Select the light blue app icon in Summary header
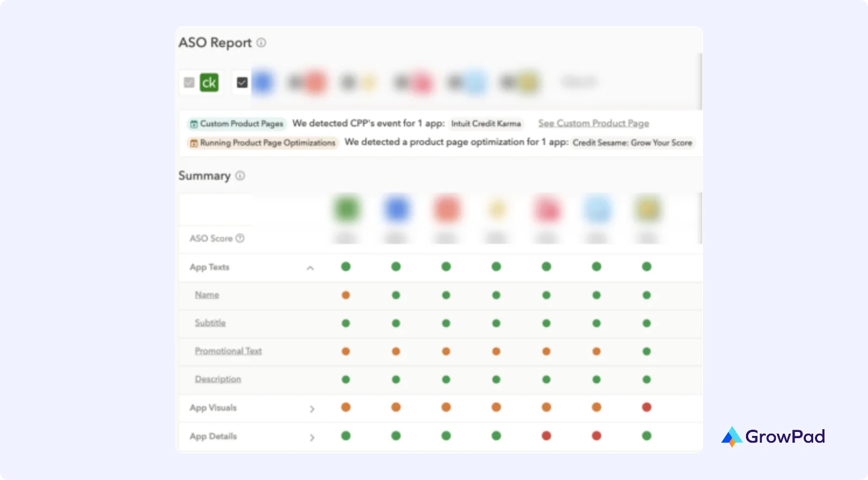Screen dimensions: 868x480 (x=597, y=209)
